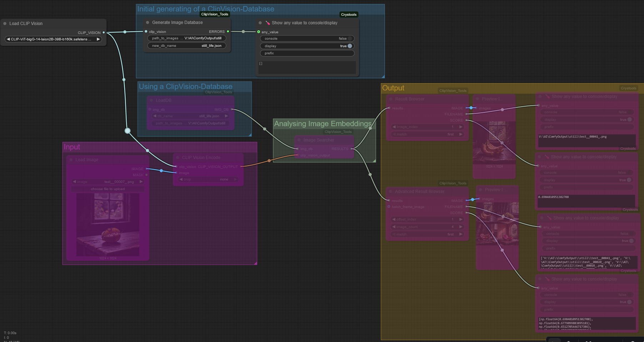Click the 0.6984810951382708 score text
Viewport: 644px width, 342px height.
[553, 197]
